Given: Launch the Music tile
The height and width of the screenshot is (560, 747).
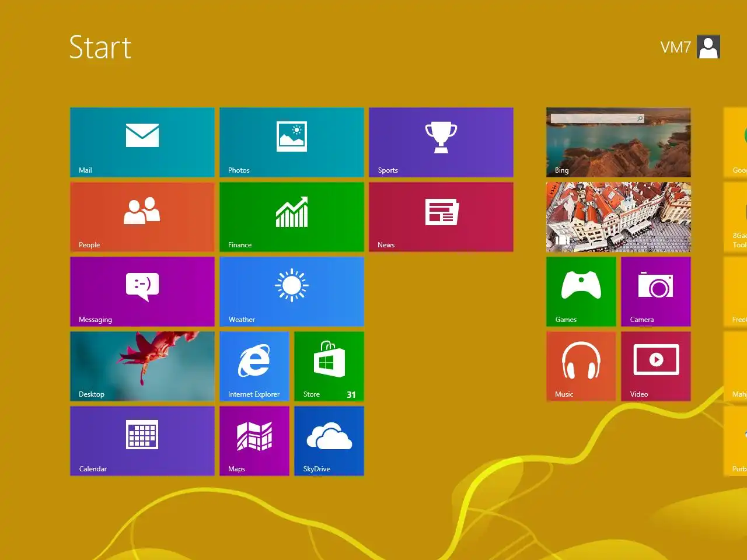Looking at the screenshot, I should [x=581, y=366].
